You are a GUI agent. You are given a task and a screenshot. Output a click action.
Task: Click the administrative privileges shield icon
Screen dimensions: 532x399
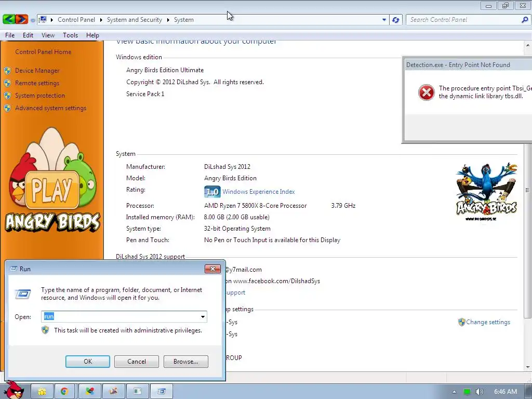pos(45,330)
